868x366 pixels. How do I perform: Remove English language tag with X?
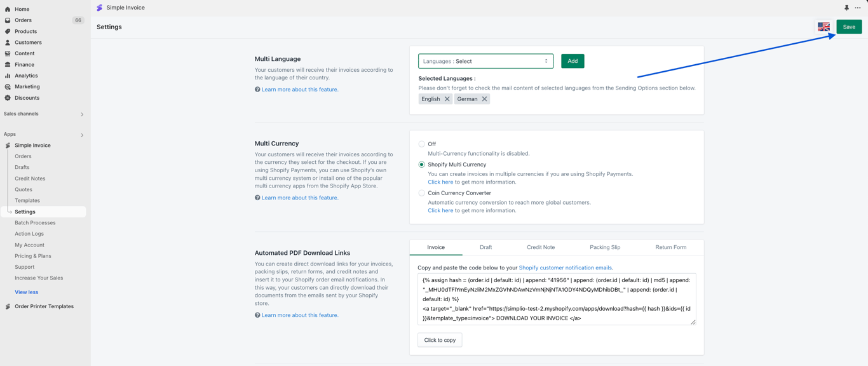447,99
